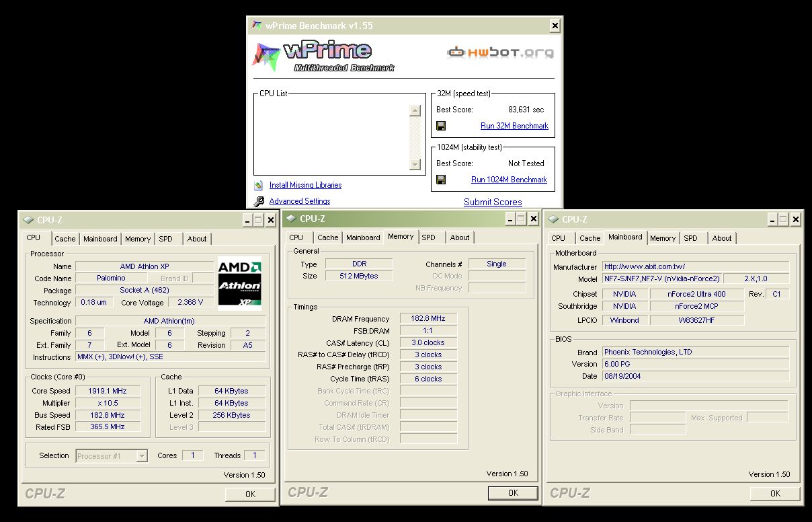Click the LPCIO field W83627HF
Image resolution: width=812 pixels, height=522 pixels.
coord(696,320)
